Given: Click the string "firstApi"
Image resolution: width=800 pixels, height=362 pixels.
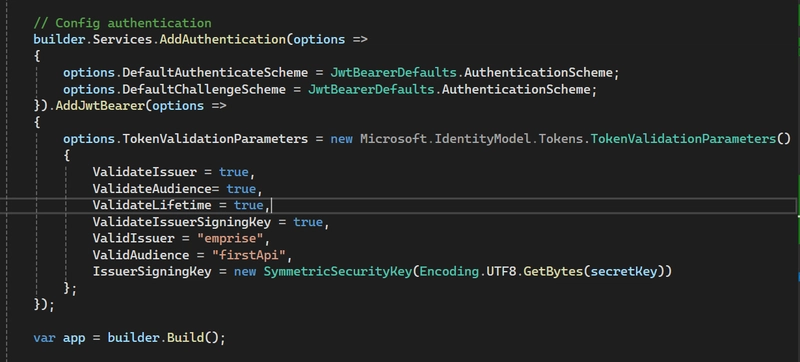Looking at the screenshot, I should click(248, 255).
